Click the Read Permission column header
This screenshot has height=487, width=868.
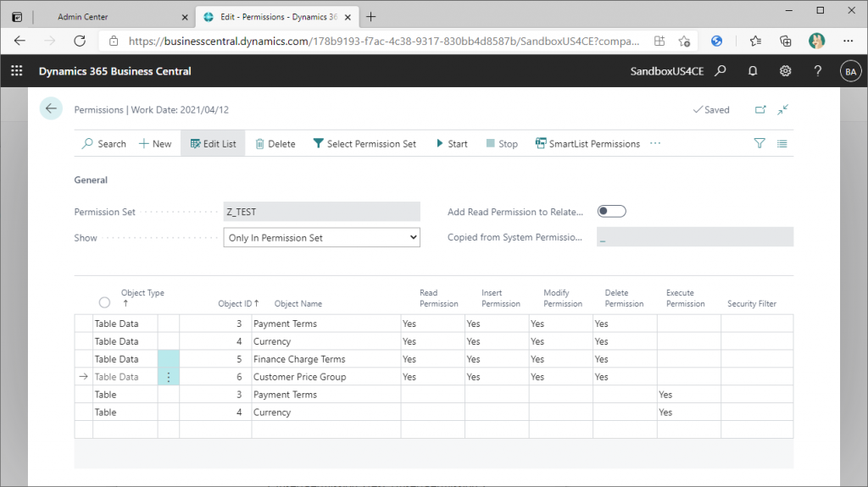[438, 298]
